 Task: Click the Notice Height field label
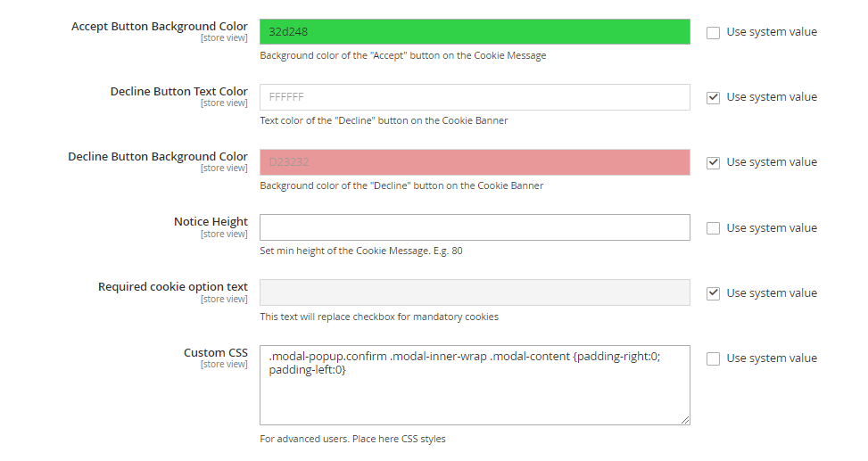[x=211, y=222]
